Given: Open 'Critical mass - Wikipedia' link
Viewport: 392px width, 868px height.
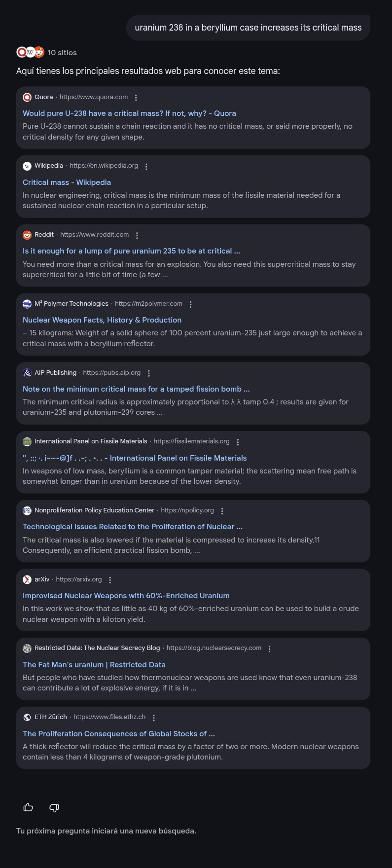Looking at the screenshot, I should click(x=67, y=182).
